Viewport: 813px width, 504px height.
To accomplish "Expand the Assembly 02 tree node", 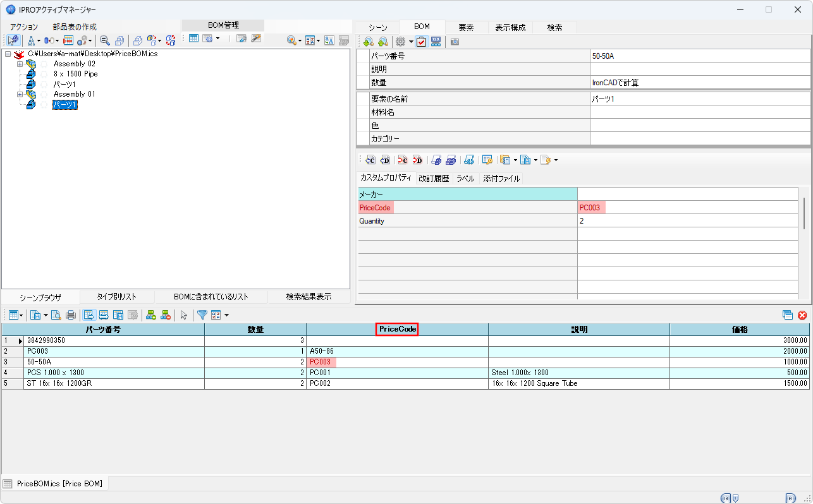I will (20, 64).
